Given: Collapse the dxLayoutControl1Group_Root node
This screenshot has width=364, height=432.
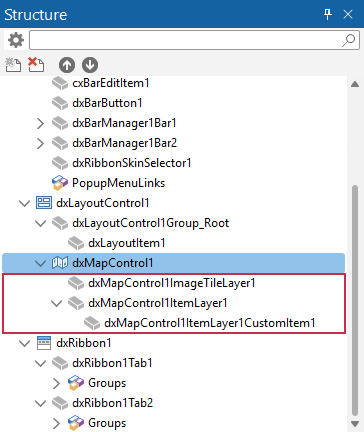Looking at the screenshot, I should pyautogui.click(x=41, y=223).
